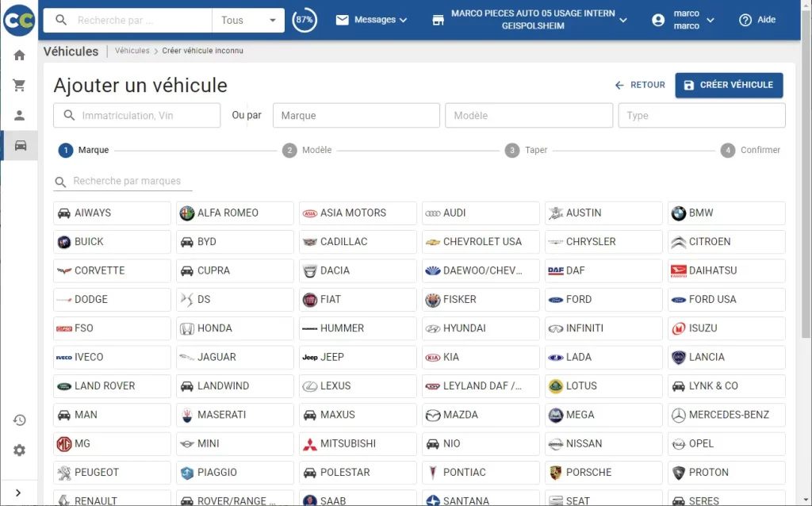The height and width of the screenshot is (506, 812).
Task: Open the Modèle combo box field
Action: pos(529,116)
